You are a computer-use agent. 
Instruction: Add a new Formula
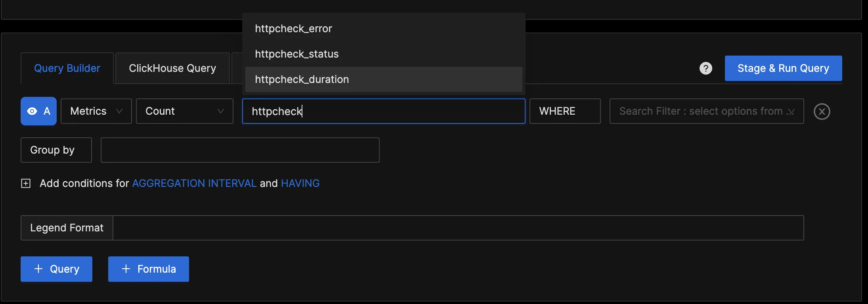click(x=148, y=269)
